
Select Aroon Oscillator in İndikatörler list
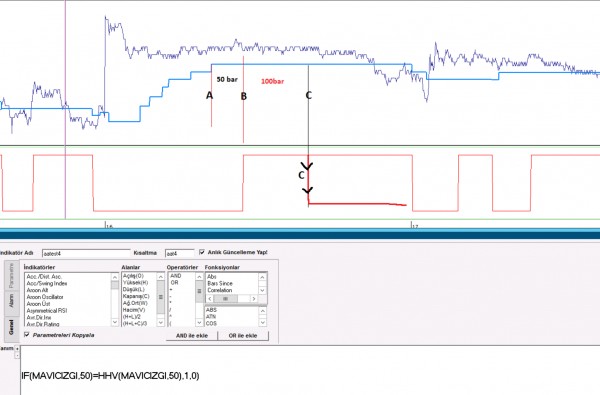pos(45,297)
